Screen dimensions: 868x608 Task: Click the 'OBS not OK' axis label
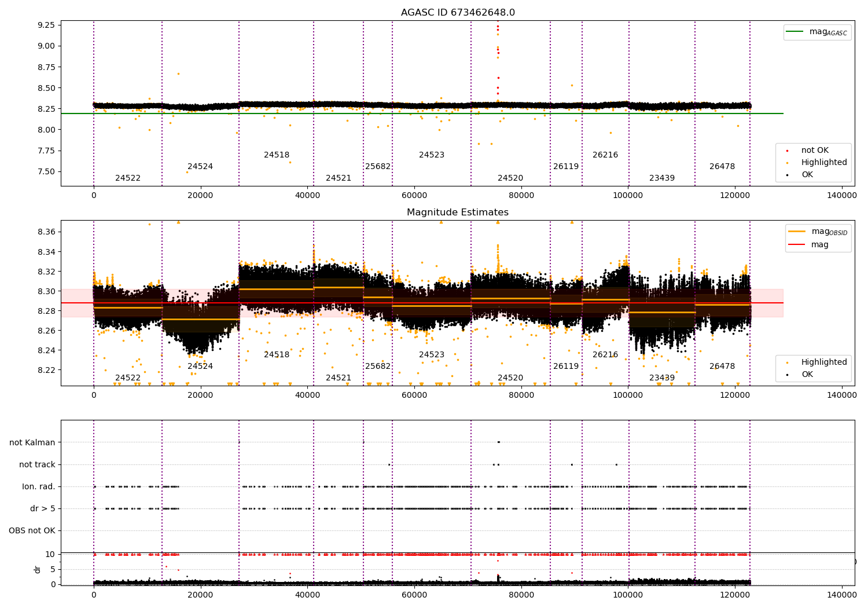32,530
